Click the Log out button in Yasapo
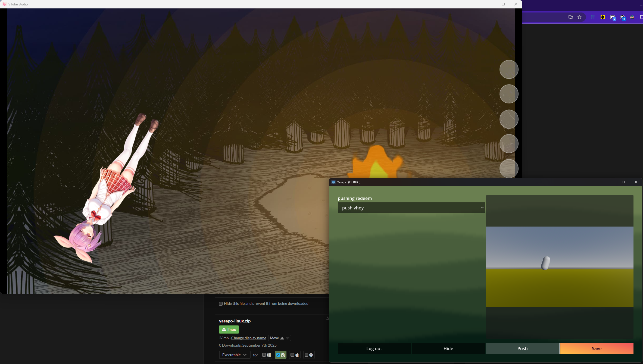 pyautogui.click(x=374, y=349)
